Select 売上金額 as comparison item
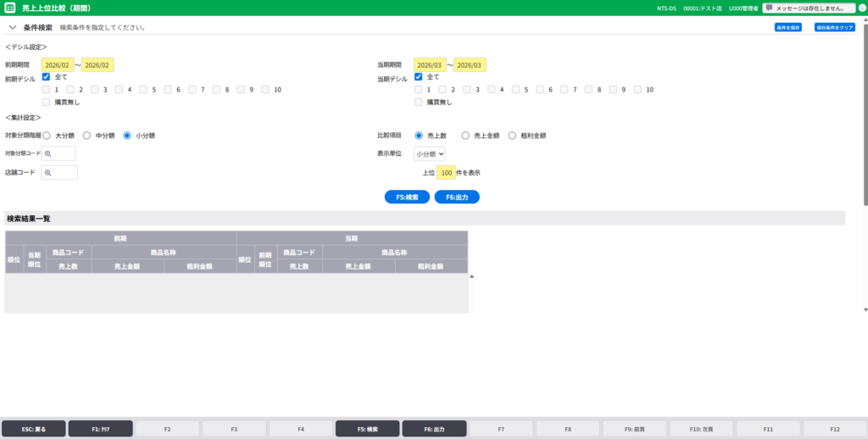868x439 pixels. click(465, 136)
